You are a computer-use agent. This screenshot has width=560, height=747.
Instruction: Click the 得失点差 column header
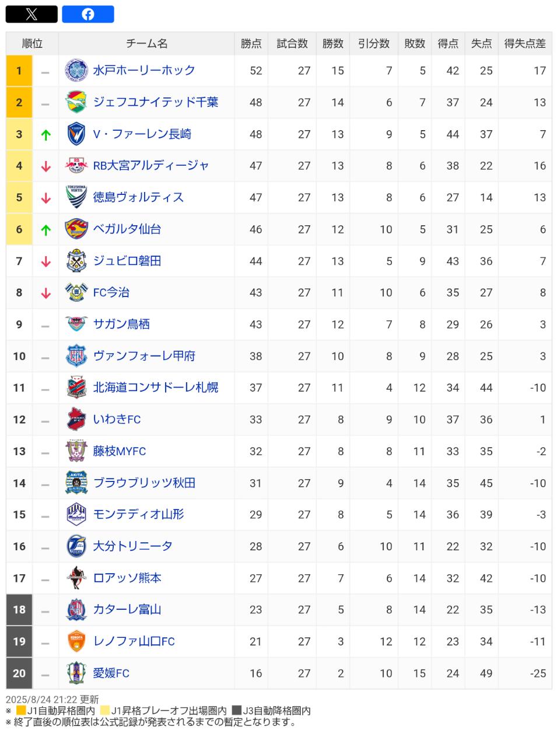(525, 44)
